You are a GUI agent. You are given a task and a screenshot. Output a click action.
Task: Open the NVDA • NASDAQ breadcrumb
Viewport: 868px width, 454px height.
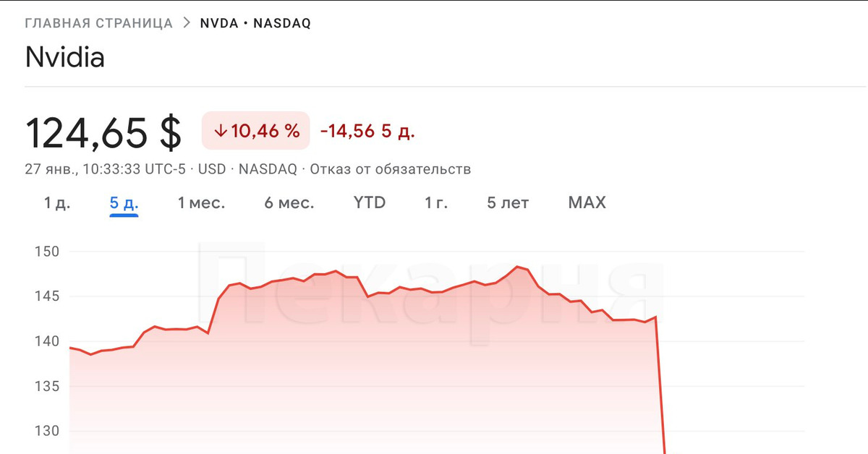click(255, 23)
